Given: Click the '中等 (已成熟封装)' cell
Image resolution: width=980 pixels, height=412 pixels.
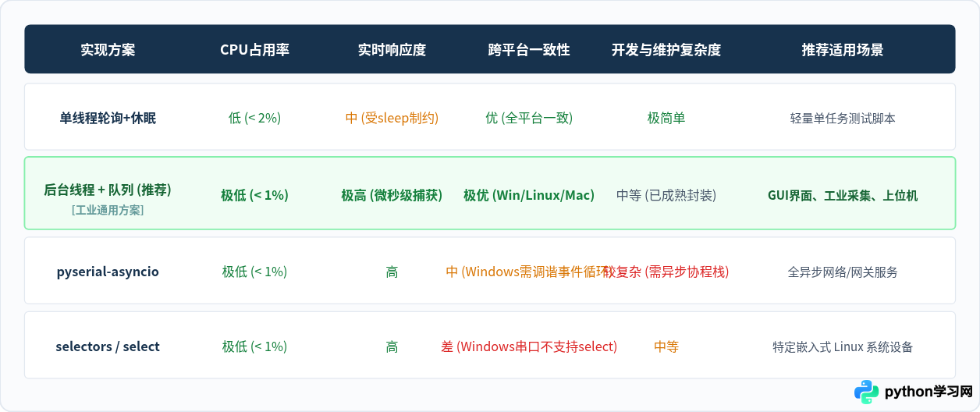Looking at the screenshot, I should 666,195.
